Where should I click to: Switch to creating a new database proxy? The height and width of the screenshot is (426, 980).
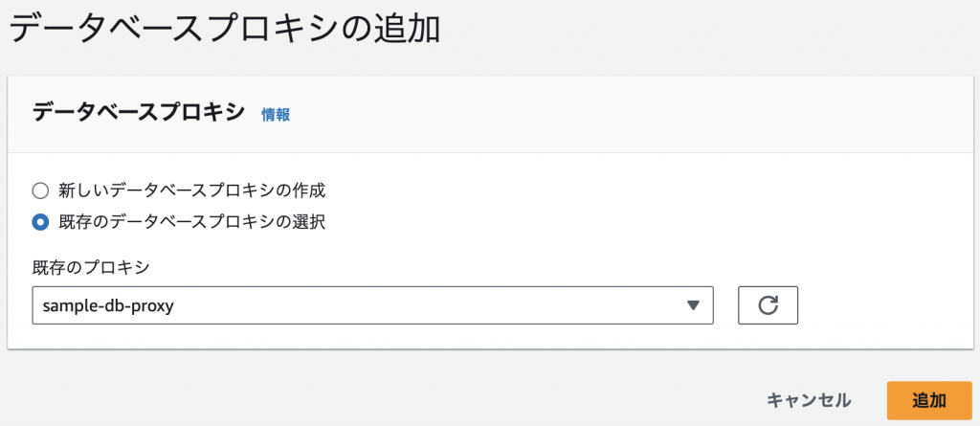[x=40, y=191]
